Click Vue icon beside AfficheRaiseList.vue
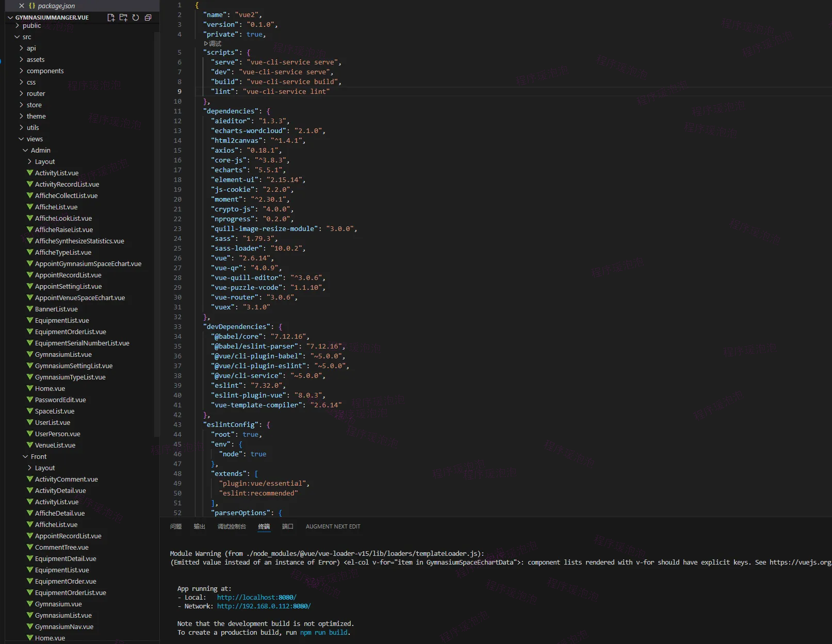 click(x=30, y=229)
